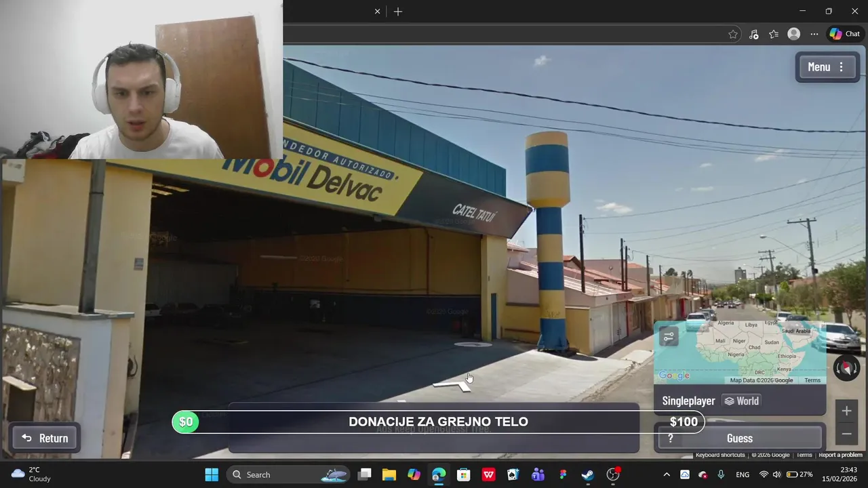This screenshot has width=868, height=488.
Task: Switch to Microsoft Edge on taskbar
Action: point(439,474)
